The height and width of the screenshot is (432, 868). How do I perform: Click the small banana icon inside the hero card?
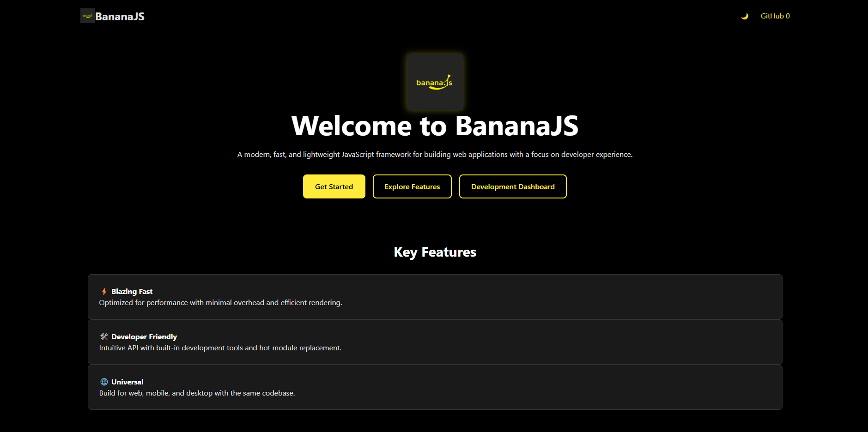point(434,82)
